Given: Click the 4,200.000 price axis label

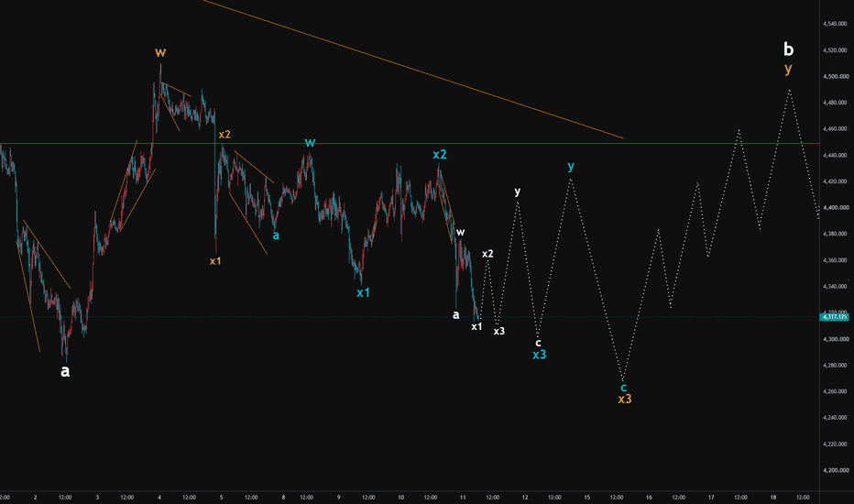Looking at the screenshot, I should point(835,470).
